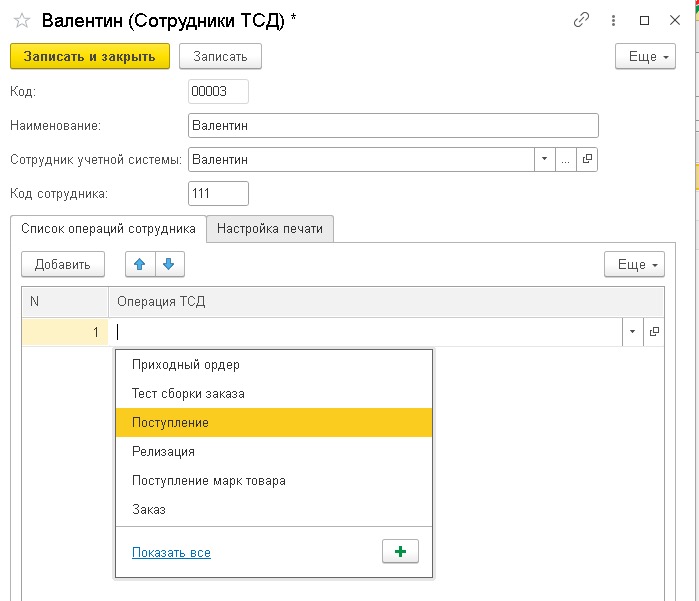Switch to Настройка печати tab
Screen dimensions: 699x601
[270, 229]
